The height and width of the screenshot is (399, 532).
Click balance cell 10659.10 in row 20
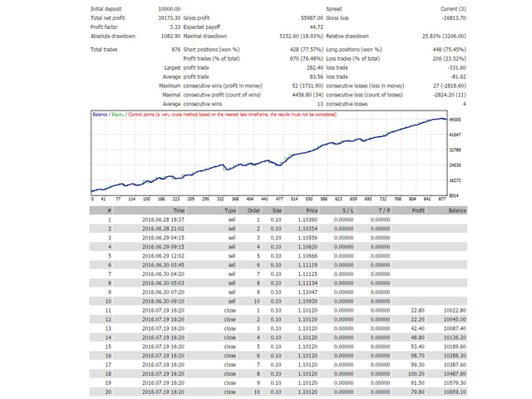[455, 392]
